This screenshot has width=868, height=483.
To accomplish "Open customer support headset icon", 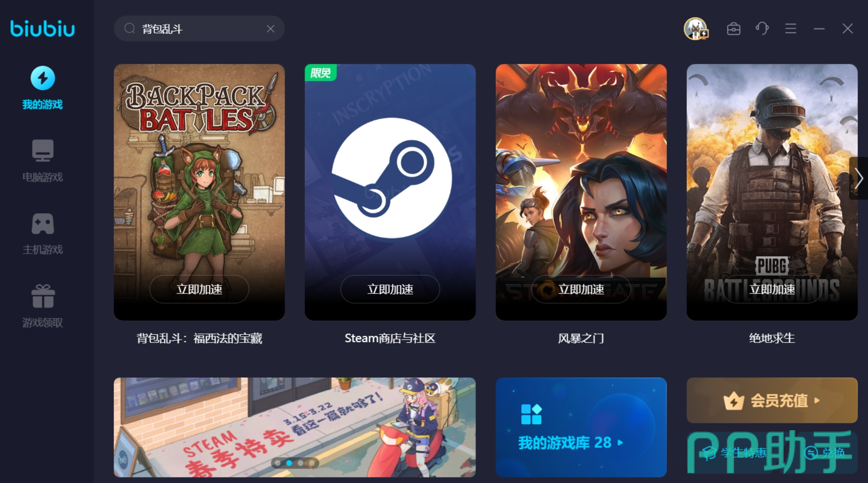I will tap(762, 29).
